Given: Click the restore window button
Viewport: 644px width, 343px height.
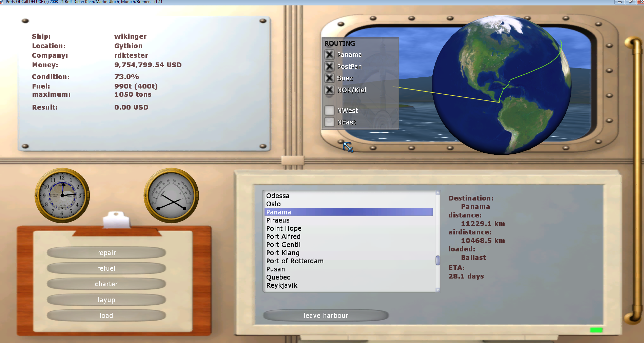Looking at the screenshot, I should pyautogui.click(x=630, y=2).
